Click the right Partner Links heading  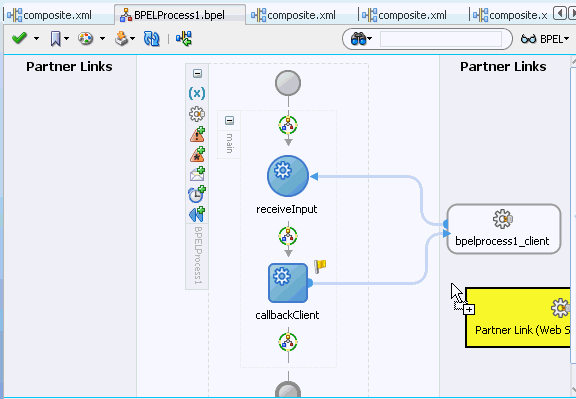[503, 66]
